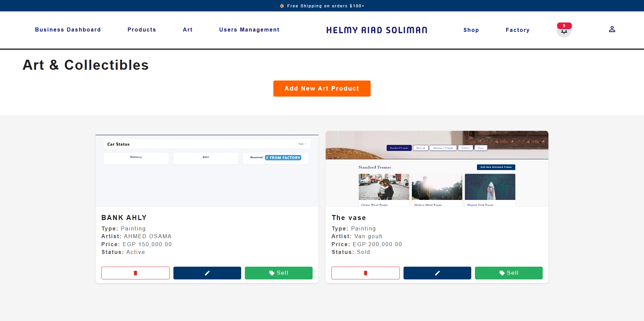Select the Art navigation item
Viewport: 644px width, 321px height.
(x=187, y=30)
